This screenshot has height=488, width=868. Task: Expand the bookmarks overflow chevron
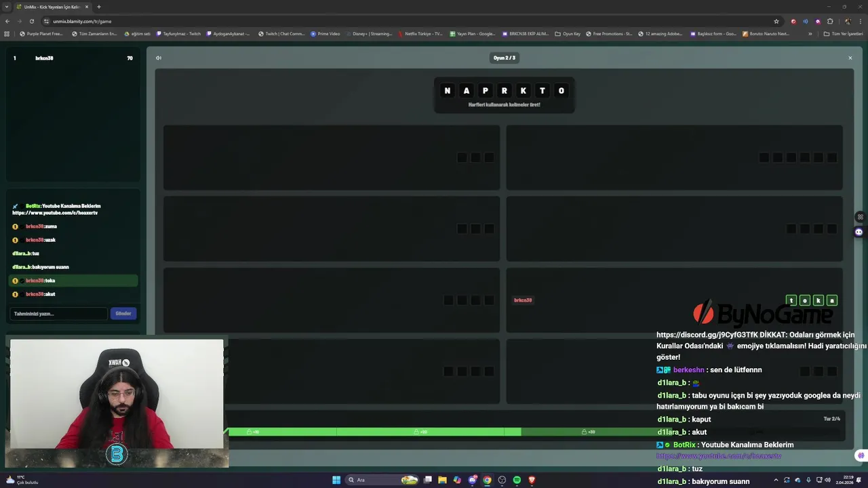[810, 33]
